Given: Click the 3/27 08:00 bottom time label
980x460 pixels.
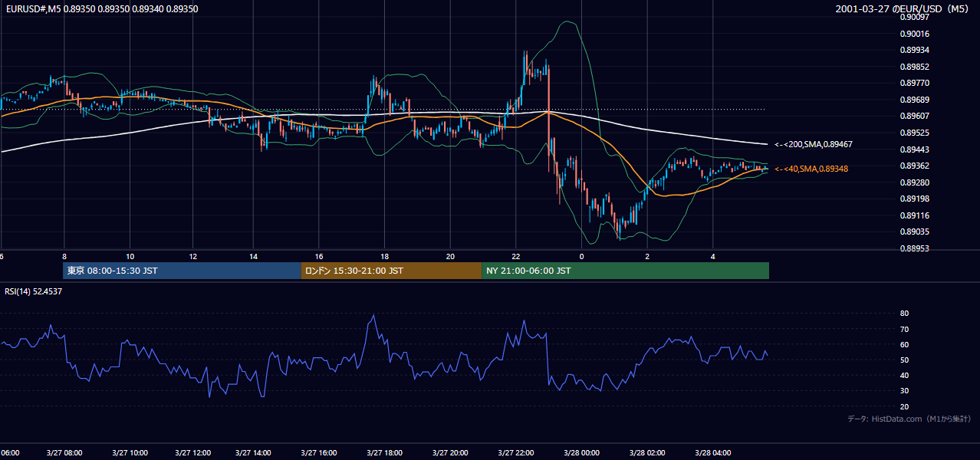Looking at the screenshot, I should (64, 453).
